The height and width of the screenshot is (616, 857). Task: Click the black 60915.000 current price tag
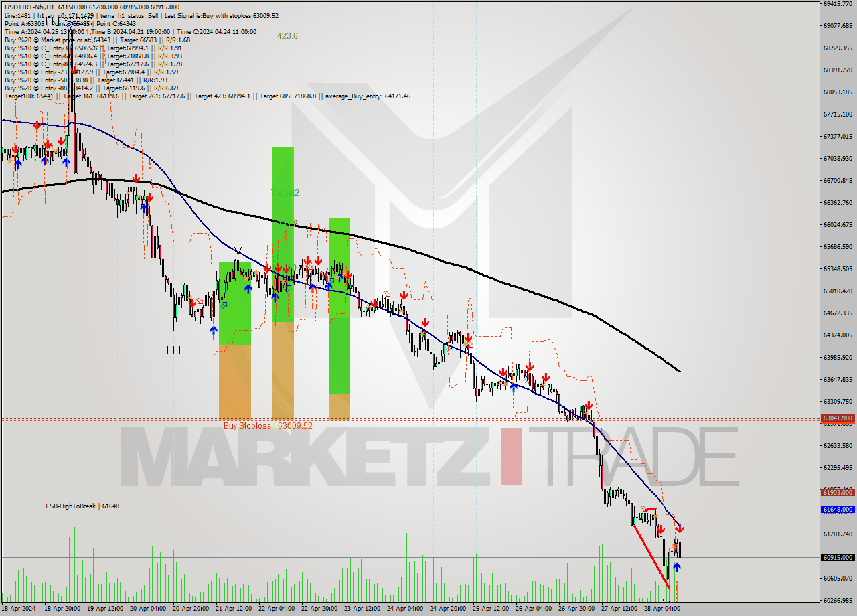tap(838, 557)
